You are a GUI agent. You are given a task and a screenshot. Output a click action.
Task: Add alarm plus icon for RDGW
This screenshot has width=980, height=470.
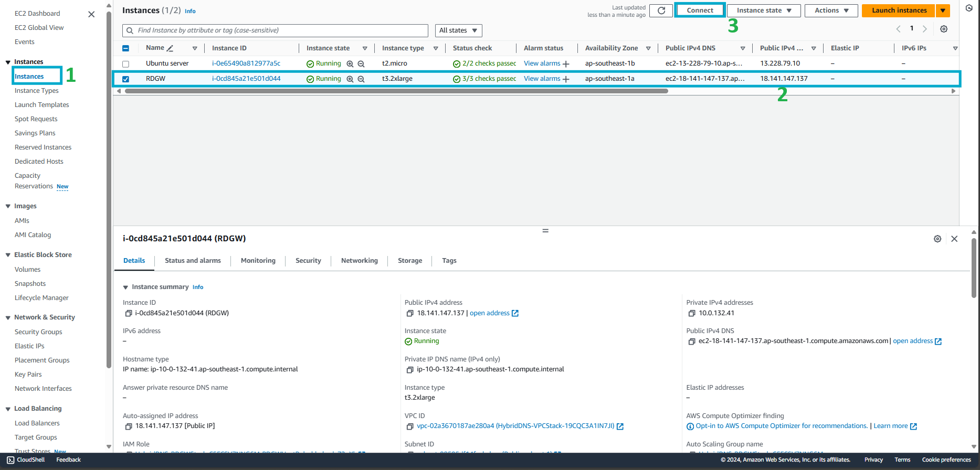pos(566,79)
